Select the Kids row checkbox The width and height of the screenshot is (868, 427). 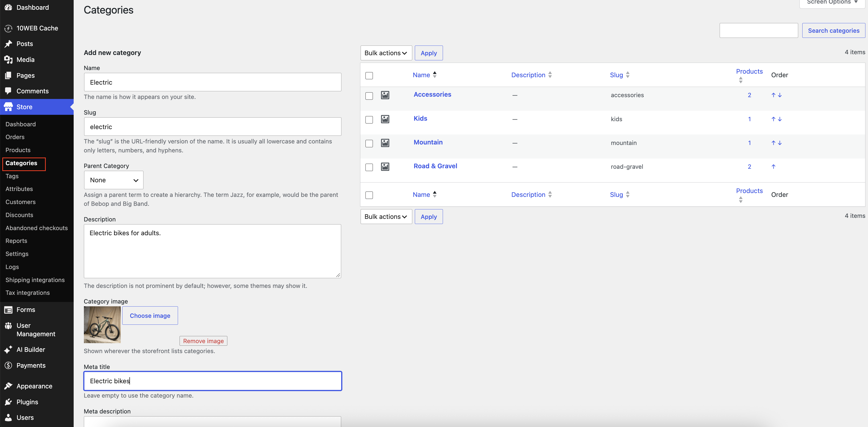369,120
